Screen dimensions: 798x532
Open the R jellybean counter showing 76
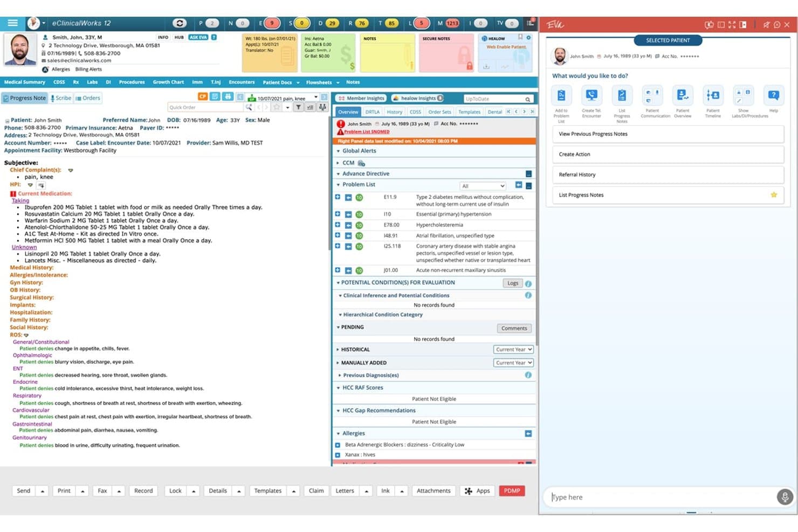click(361, 23)
